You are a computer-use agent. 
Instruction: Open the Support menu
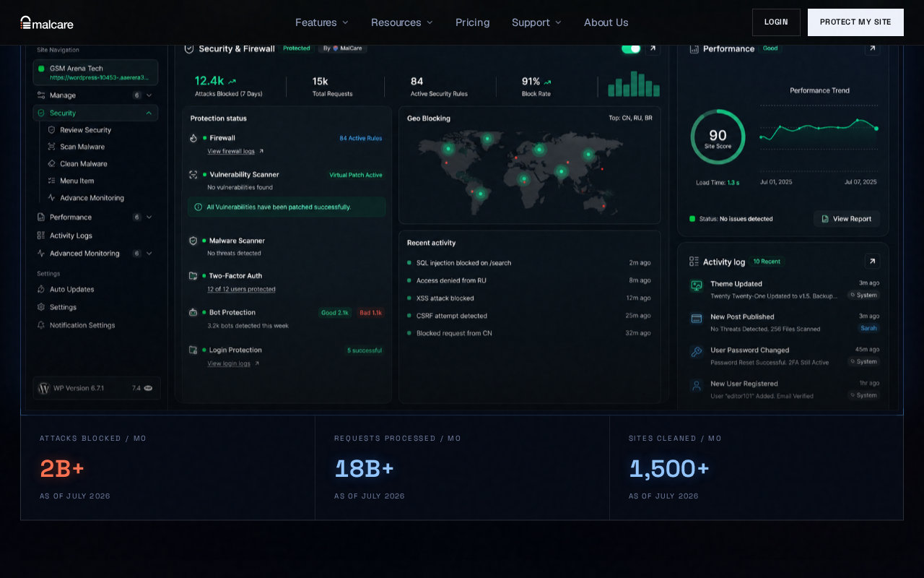click(x=536, y=22)
